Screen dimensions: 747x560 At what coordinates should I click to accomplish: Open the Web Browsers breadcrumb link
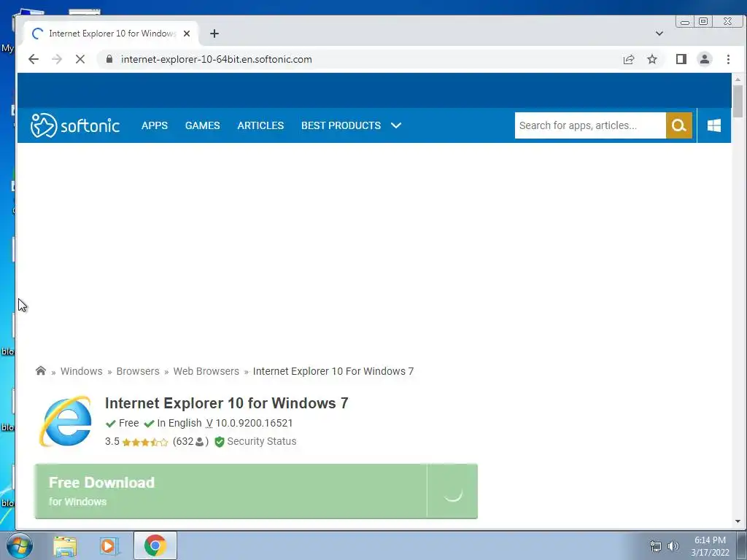click(206, 371)
